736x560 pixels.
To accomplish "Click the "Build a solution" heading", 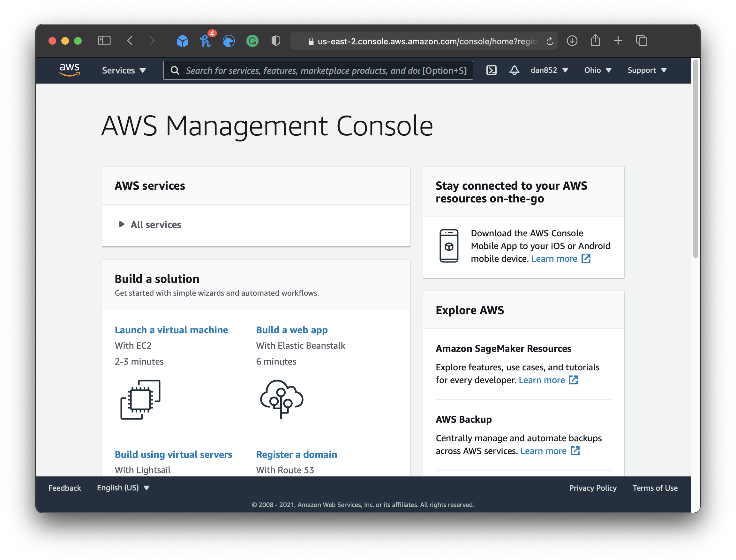I will click(157, 279).
